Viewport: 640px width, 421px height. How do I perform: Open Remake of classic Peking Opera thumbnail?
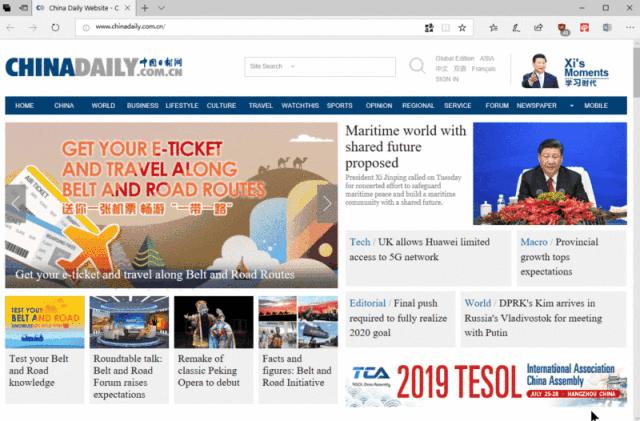pyautogui.click(x=213, y=322)
